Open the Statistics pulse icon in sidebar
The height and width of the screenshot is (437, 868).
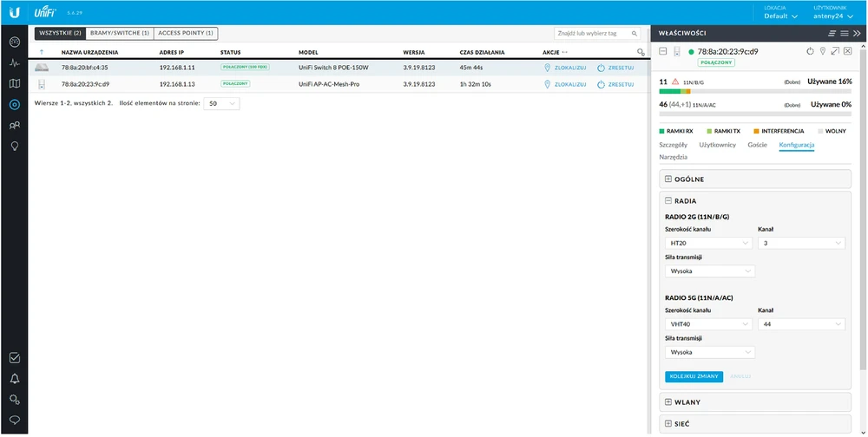point(14,63)
